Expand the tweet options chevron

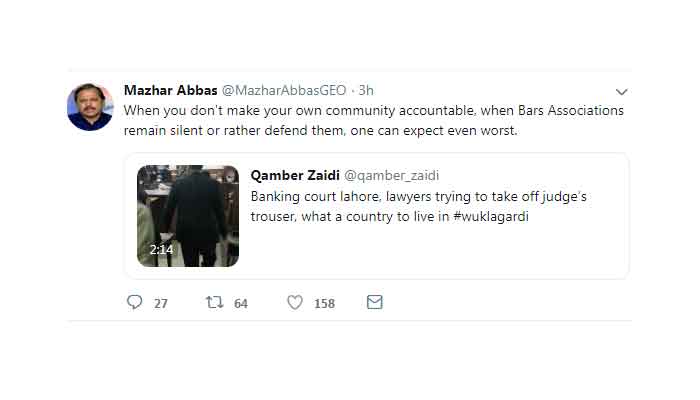click(x=621, y=91)
